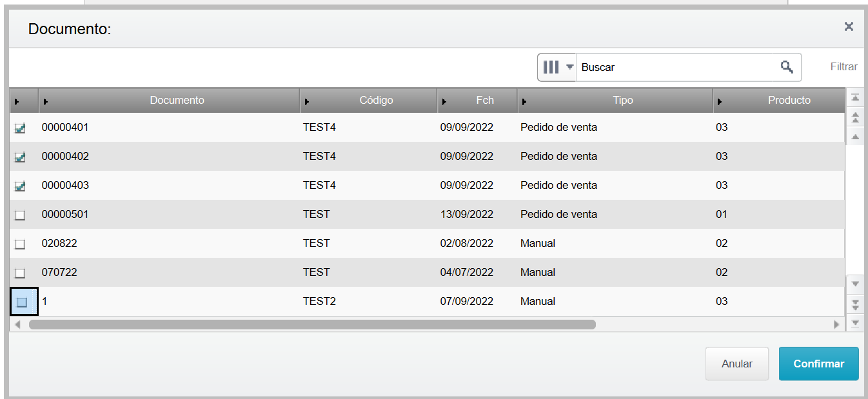Image resolution: width=868 pixels, height=399 pixels.
Task: Uncheck document 00000402 row
Action: click(20, 157)
